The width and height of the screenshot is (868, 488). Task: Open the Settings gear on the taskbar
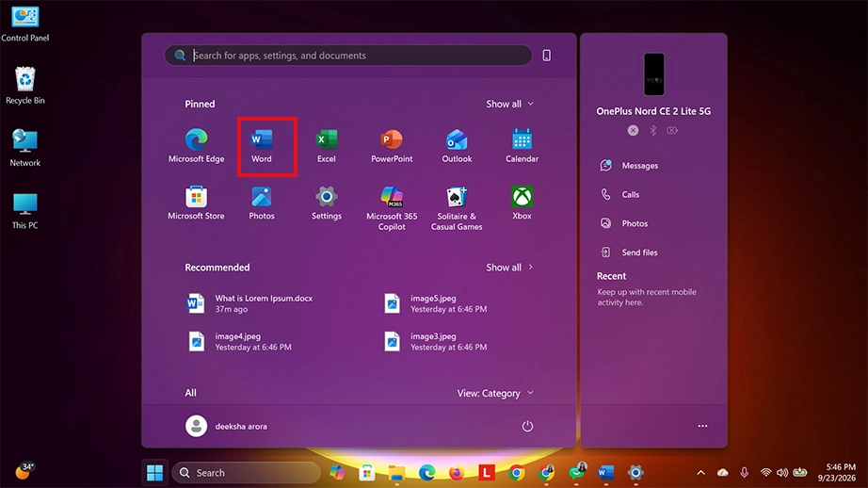[x=635, y=473]
